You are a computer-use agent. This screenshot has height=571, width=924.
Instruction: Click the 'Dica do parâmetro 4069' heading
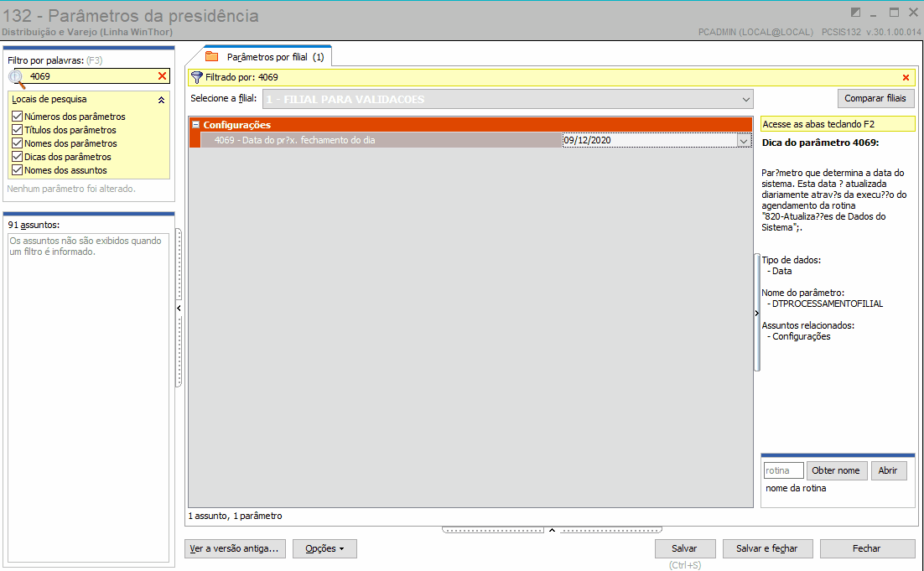(x=820, y=143)
